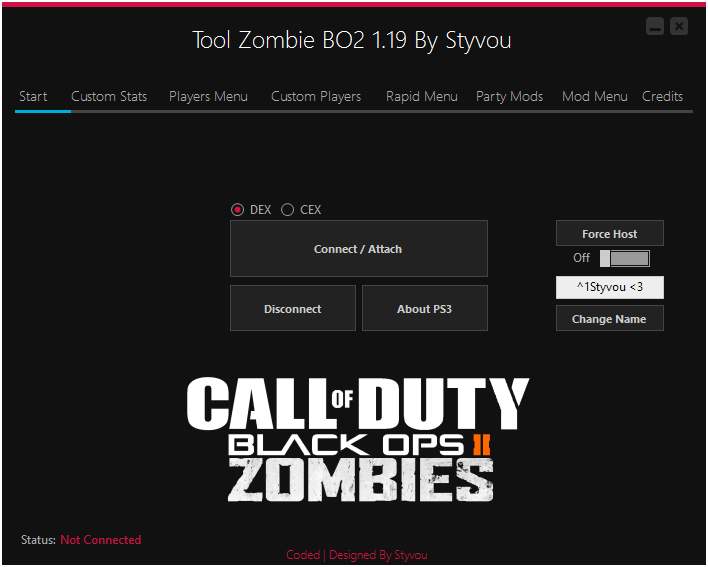Minimize the tool window
This screenshot has height=567, width=708.
[655, 26]
